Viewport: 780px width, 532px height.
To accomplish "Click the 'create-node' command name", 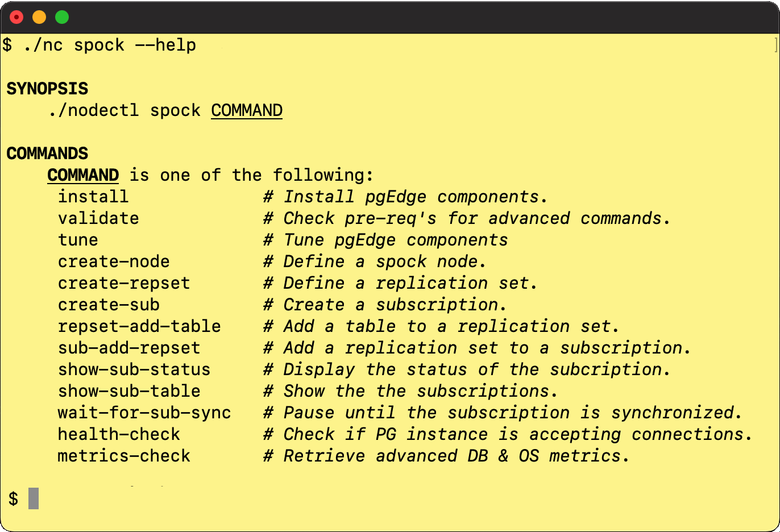I will (x=114, y=261).
